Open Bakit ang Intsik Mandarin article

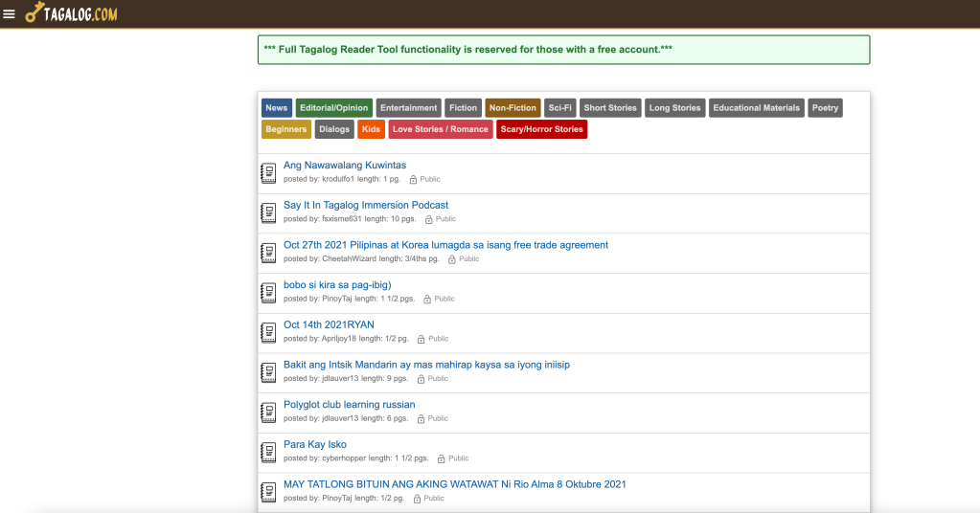[x=426, y=365]
